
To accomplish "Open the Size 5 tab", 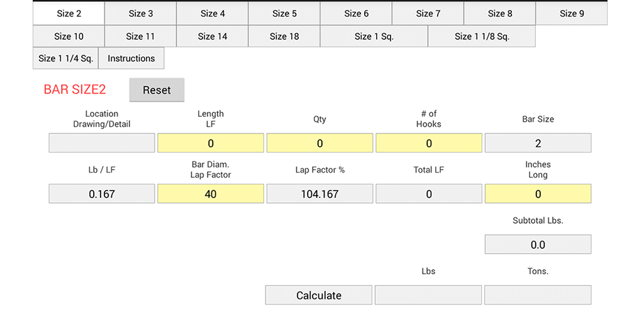I will tap(284, 13).
